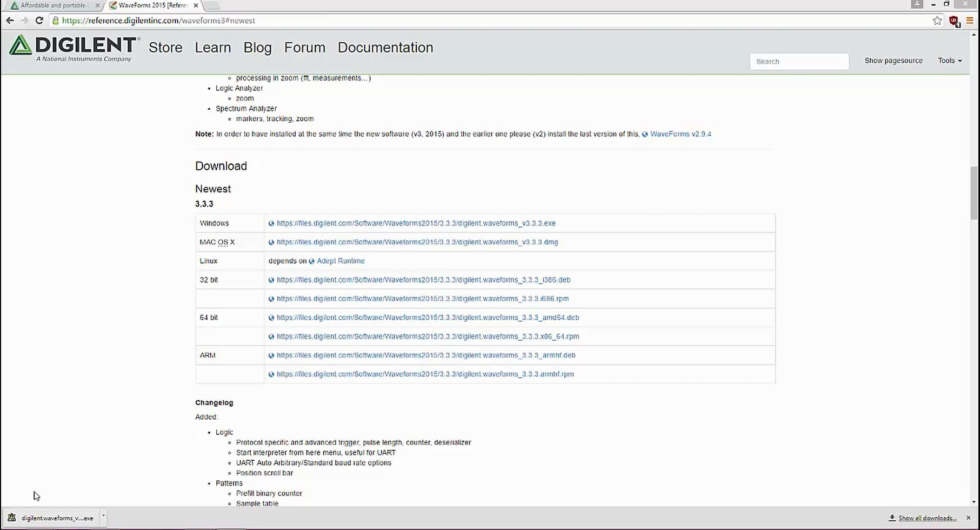
Task: Open downloaded digilent.waveforms exe file
Action: point(51,518)
